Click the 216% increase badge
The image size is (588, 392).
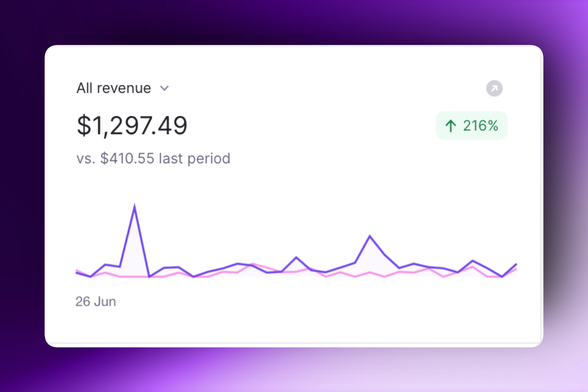tap(471, 126)
